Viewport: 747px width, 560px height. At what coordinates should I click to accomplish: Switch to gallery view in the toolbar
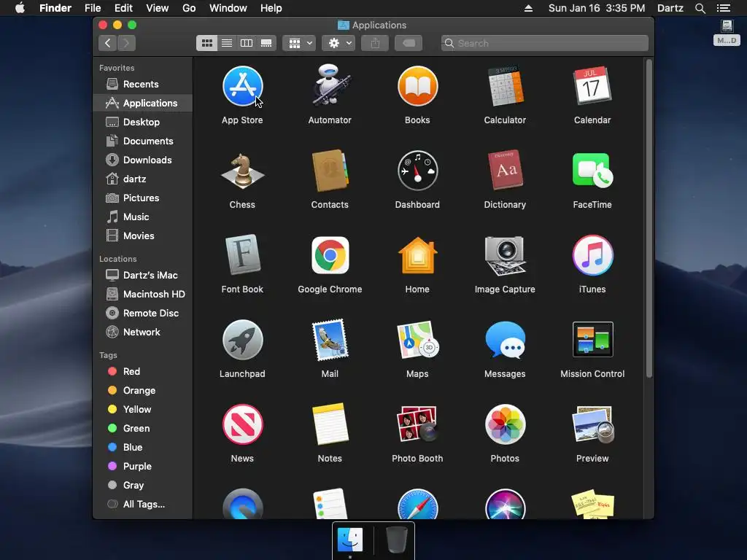pos(266,43)
